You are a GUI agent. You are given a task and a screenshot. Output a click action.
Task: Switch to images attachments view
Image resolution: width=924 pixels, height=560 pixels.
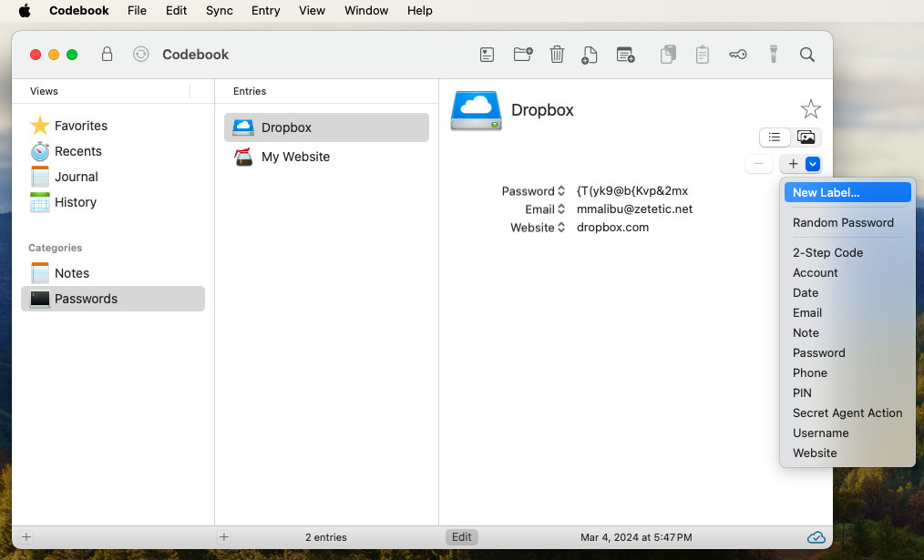(x=806, y=137)
